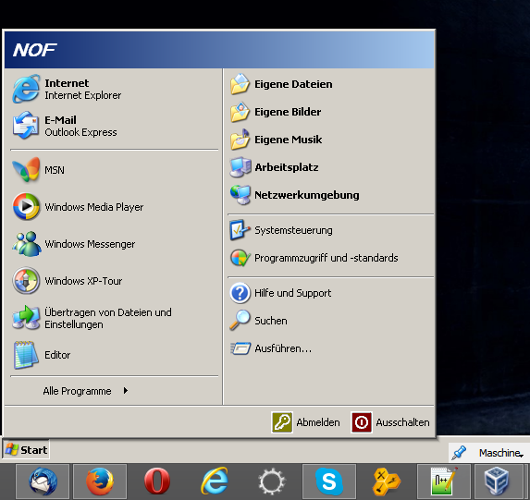Expand Alle Programme submenu arrow
530x500 pixels.
(x=126, y=391)
